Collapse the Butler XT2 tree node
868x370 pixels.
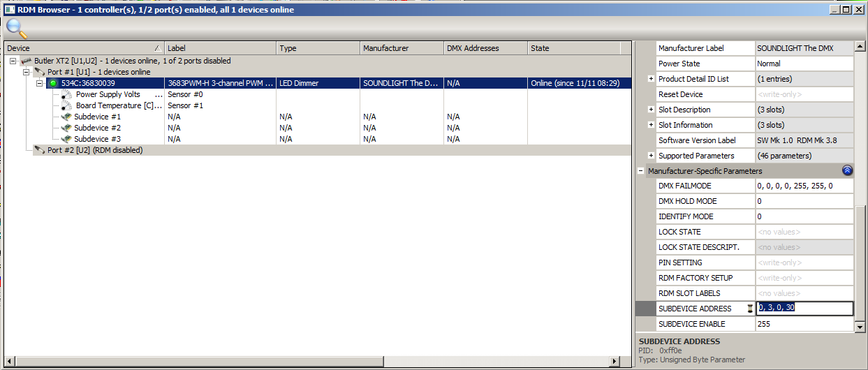click(13, 61)
